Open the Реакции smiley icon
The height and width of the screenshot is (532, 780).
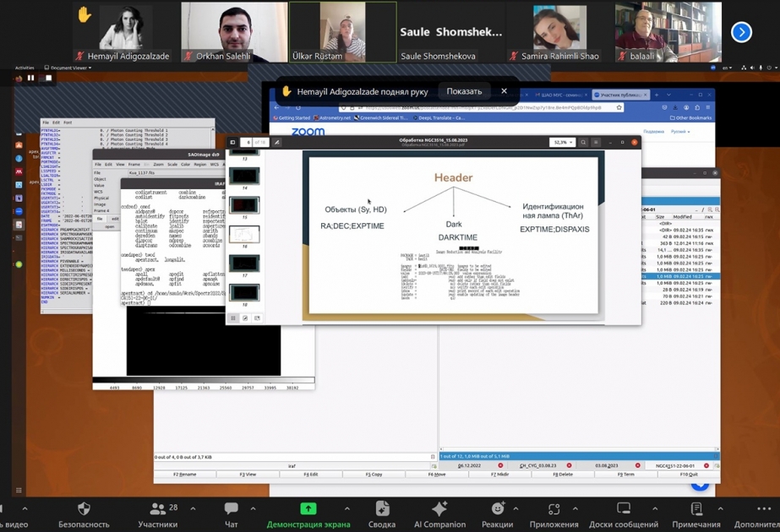(498, 508)
